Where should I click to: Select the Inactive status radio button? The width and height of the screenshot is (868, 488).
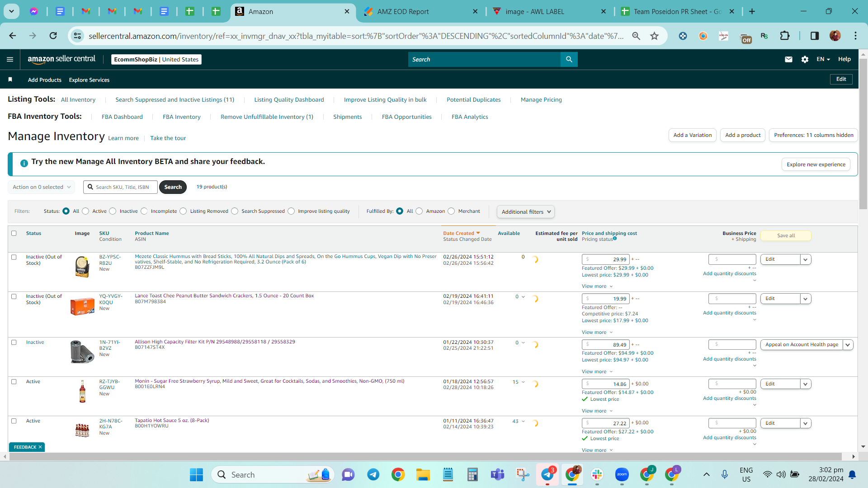pyautogui.click(x=113, y=211)
